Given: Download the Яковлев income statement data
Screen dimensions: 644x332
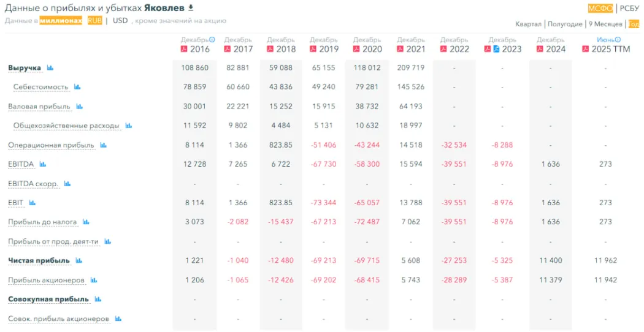Looking at the screenshot, I should [x=191, y=8].
